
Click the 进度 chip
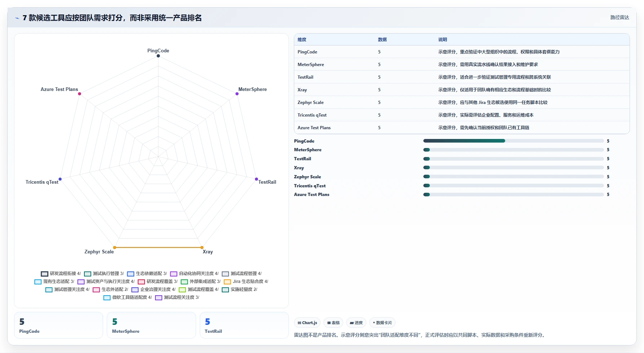click(356, 323)
